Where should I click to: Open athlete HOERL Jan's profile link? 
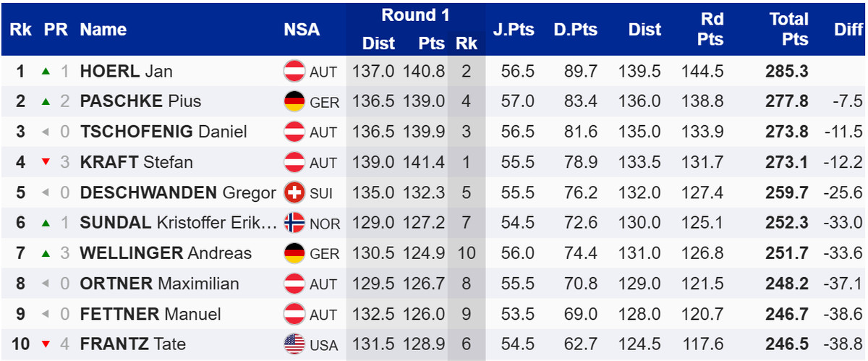coord(126,72)
